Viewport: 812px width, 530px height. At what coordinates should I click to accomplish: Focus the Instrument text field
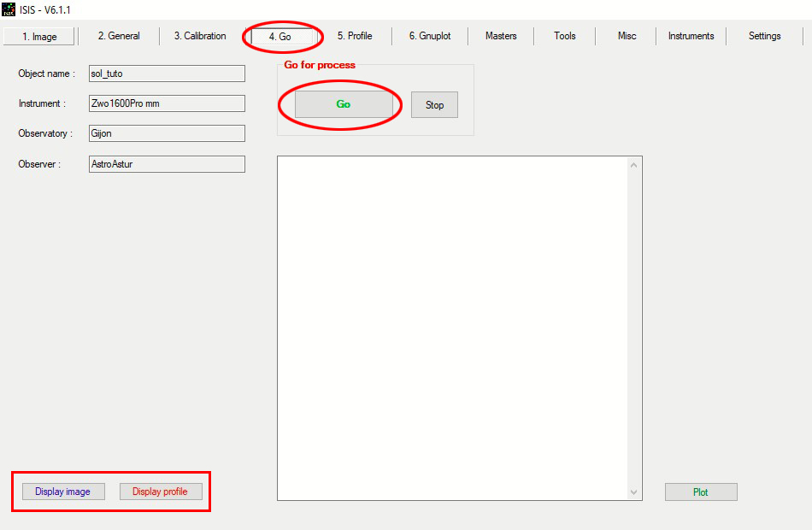[167, 103]
